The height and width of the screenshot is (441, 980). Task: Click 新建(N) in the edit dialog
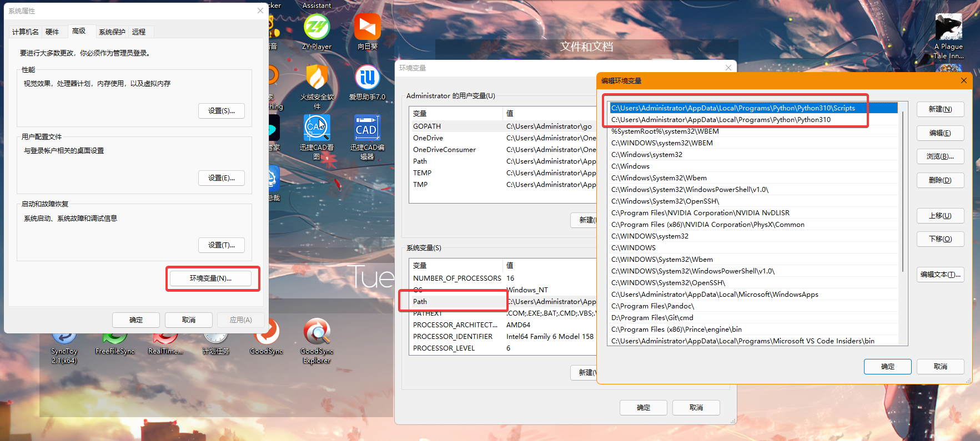coord(940,109)
